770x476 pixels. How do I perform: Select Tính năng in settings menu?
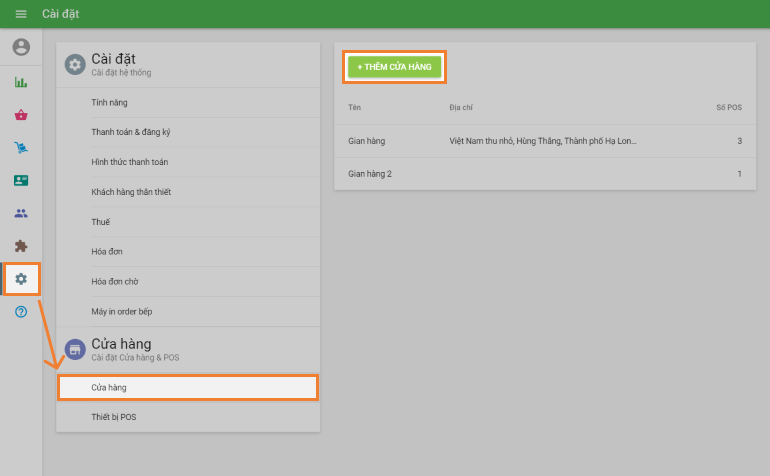pos(109,102)
